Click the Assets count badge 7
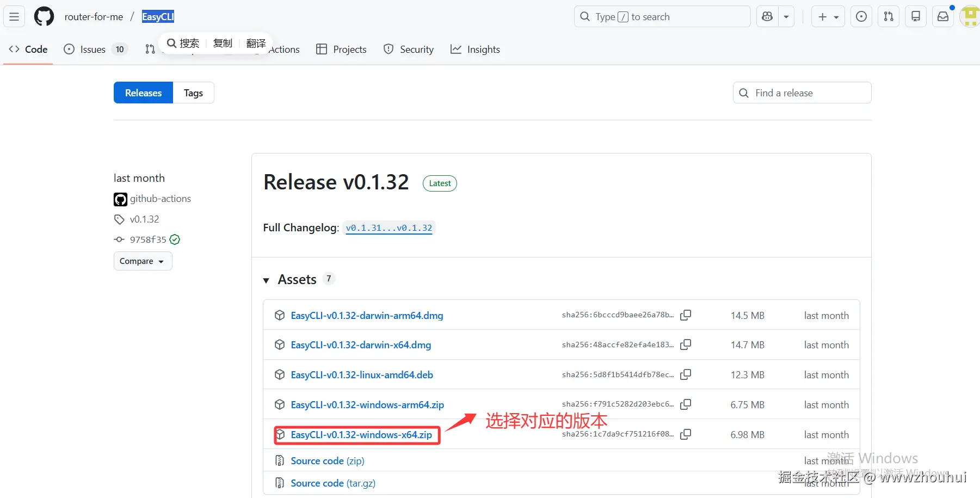Viewport: 980px width, 498px height. [x=329, y=279]
